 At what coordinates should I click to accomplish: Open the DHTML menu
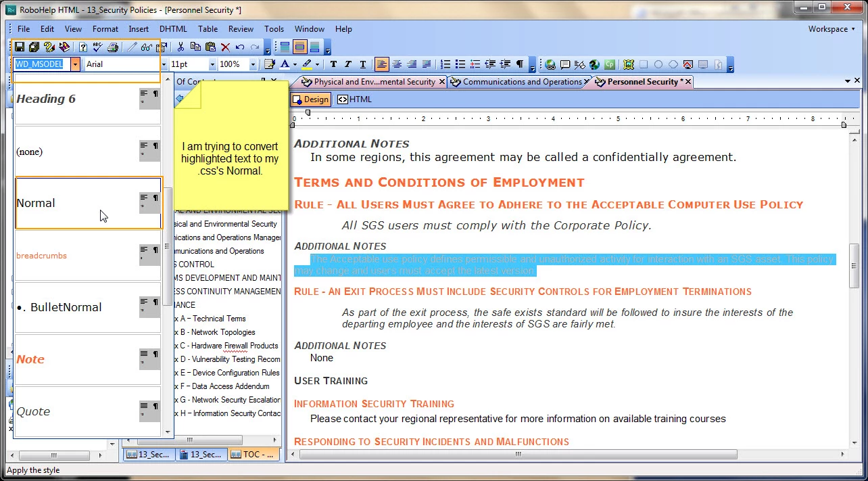coord(173,29)
